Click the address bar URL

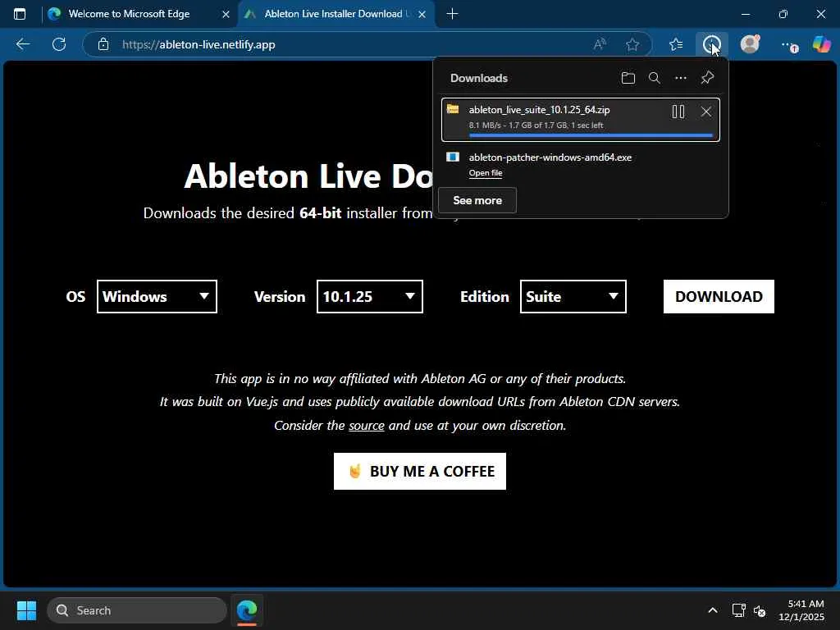pos(199,44)
